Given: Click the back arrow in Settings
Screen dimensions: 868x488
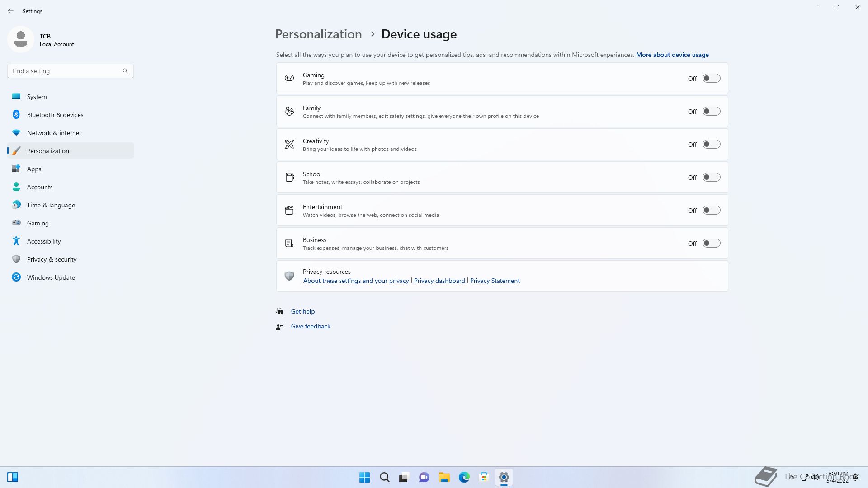Looking at the screenshot, I should click(x=11, y=11).
